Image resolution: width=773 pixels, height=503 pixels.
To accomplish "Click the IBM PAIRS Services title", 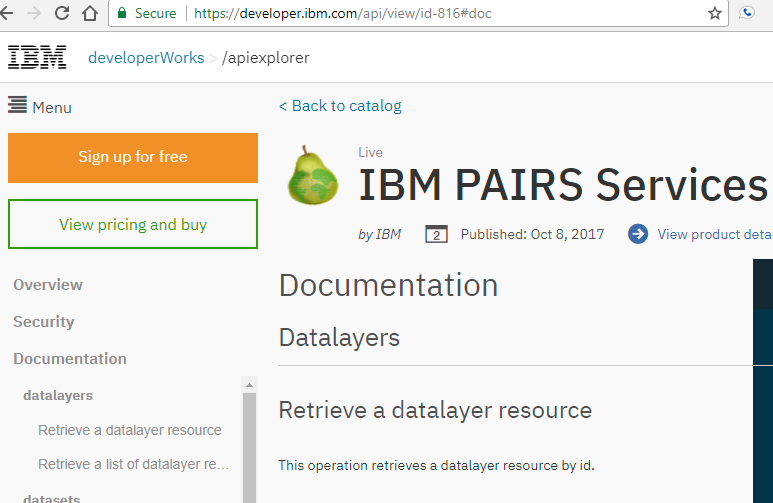I will [x=563, y=185].
